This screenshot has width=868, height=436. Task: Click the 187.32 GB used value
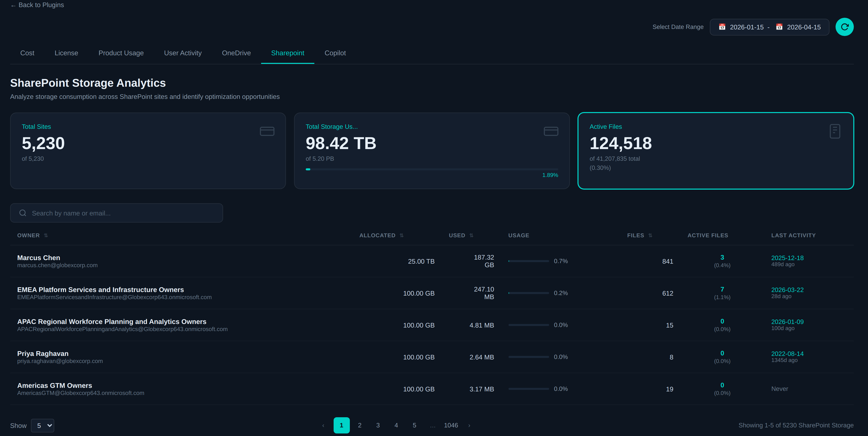[x=484, y=261]
